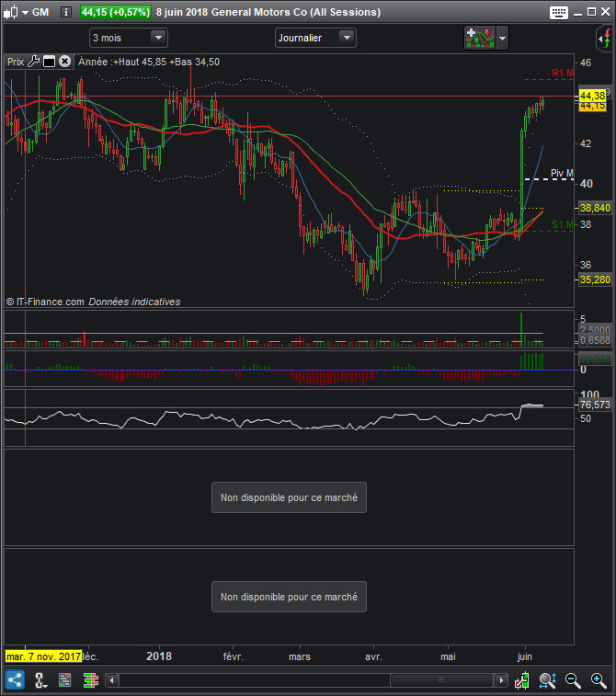The height and width of the screenshot is (696, 616).
Task: Click the 'S1 M' support pivot label
Action: 563,224
